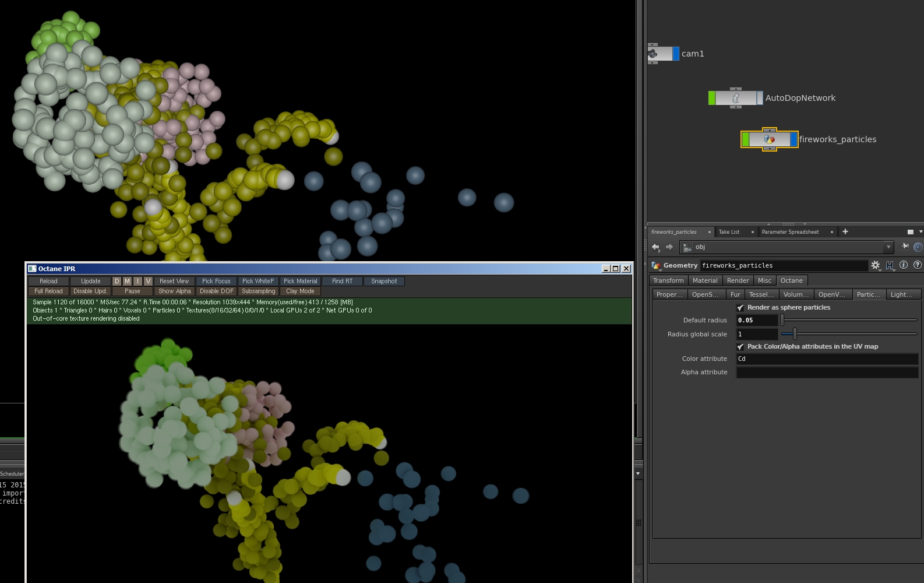Click the Color attribute field containing Cd
Viewport: 924px width, 583px height.
pyautogui.click(x=827, y=359)
